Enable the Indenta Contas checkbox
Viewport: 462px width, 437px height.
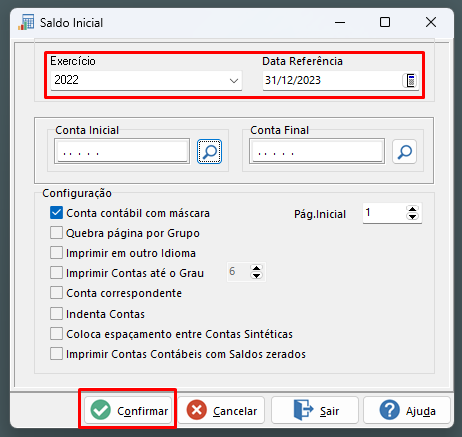coord(56,314)
